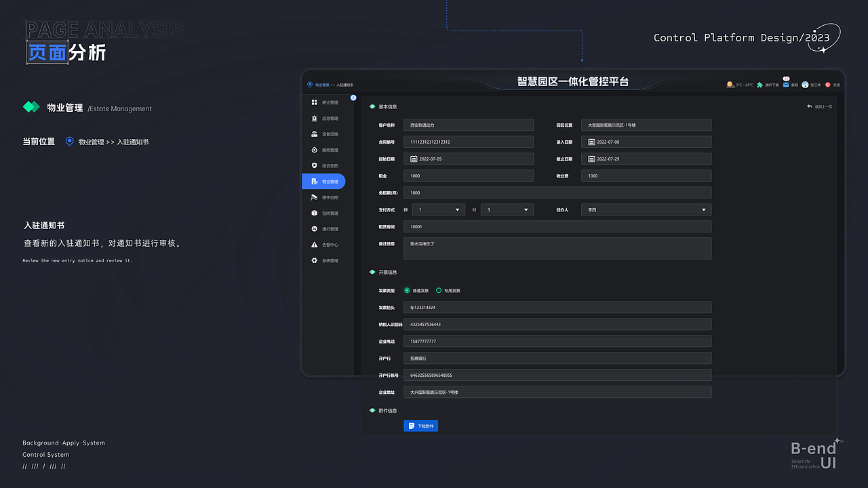868x488 pixels.
Task: Click the 通行管理 round icon
Action: pyautogui.click(x=314, y=229)
